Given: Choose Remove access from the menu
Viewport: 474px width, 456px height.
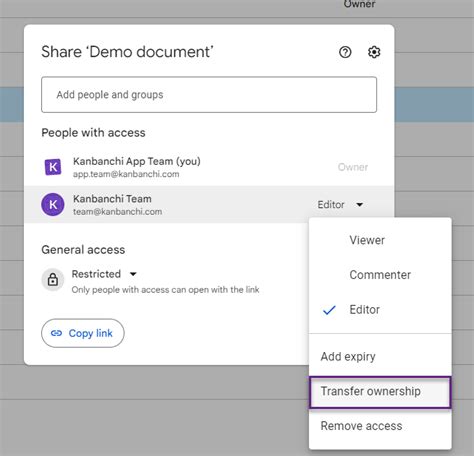Looking at the screenshot, I should point(380,426).
